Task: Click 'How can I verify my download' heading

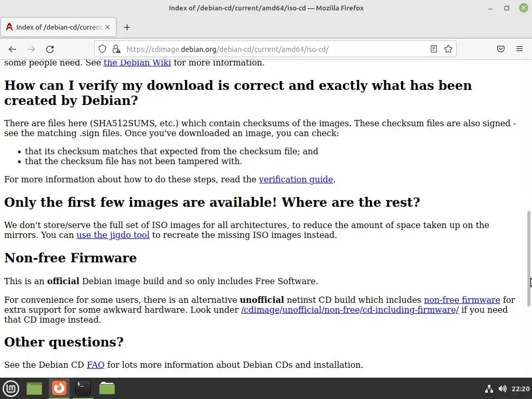Action: [x=238, y=92]
